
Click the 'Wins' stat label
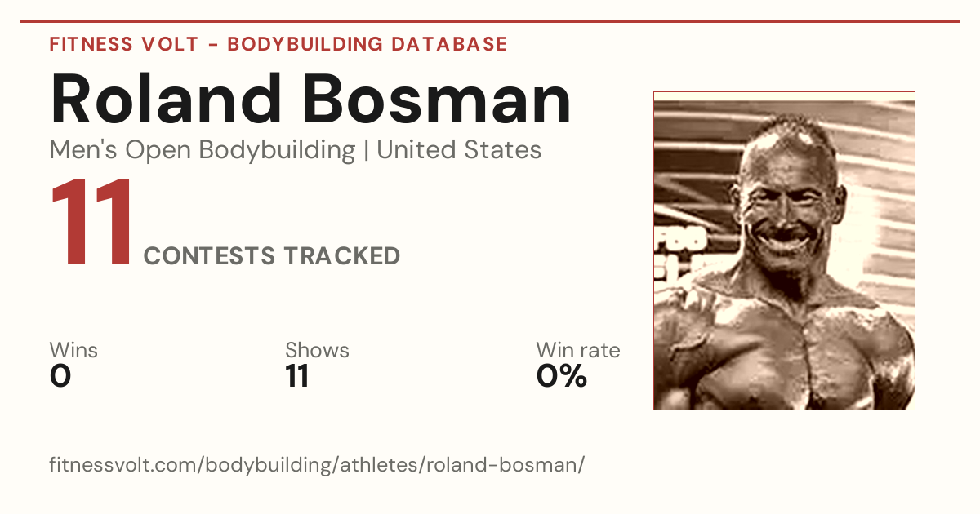click(x=73, y=351)
